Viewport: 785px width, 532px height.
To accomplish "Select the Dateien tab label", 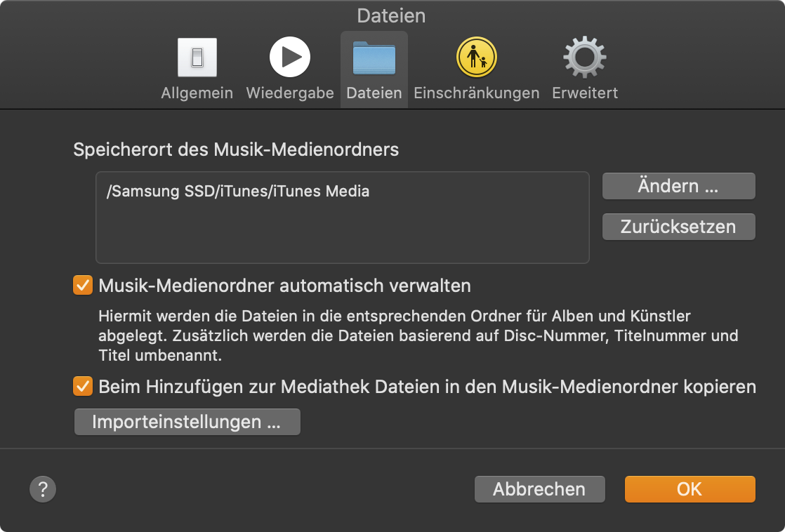I will (374, 93).
